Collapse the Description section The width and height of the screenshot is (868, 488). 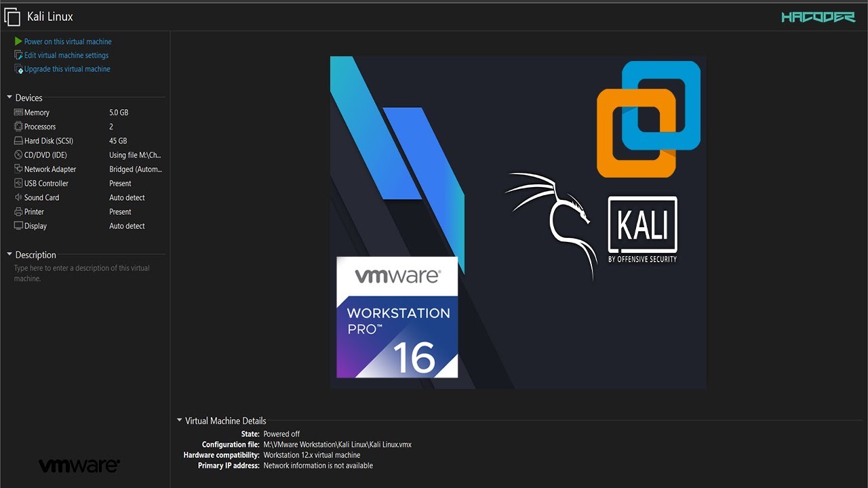tap(9, 255)
